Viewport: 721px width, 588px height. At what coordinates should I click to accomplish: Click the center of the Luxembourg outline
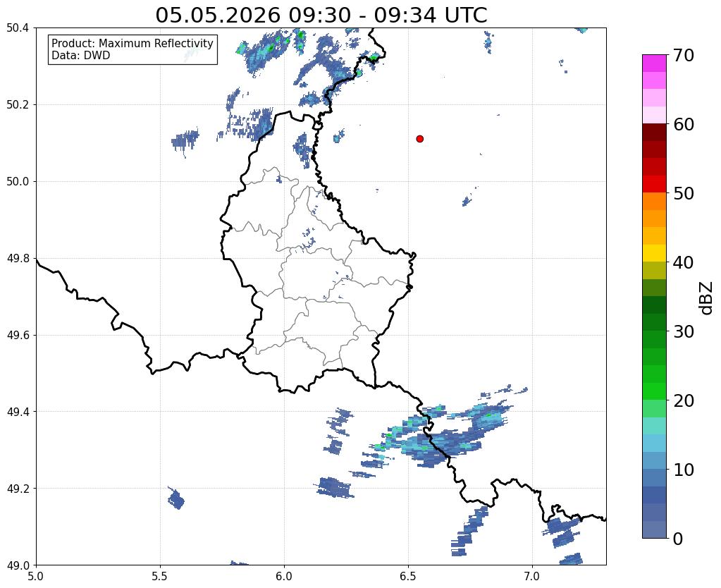317,257
